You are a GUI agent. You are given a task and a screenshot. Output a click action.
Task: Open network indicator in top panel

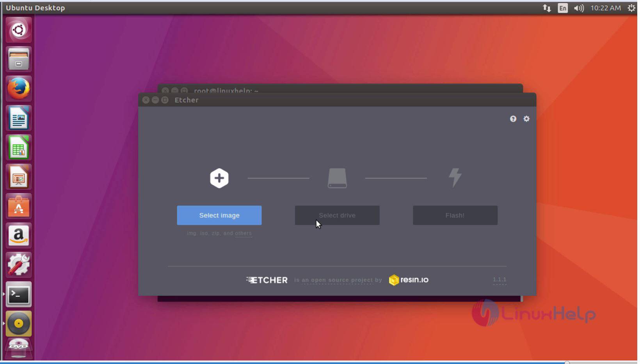click(x=547, y=8)
